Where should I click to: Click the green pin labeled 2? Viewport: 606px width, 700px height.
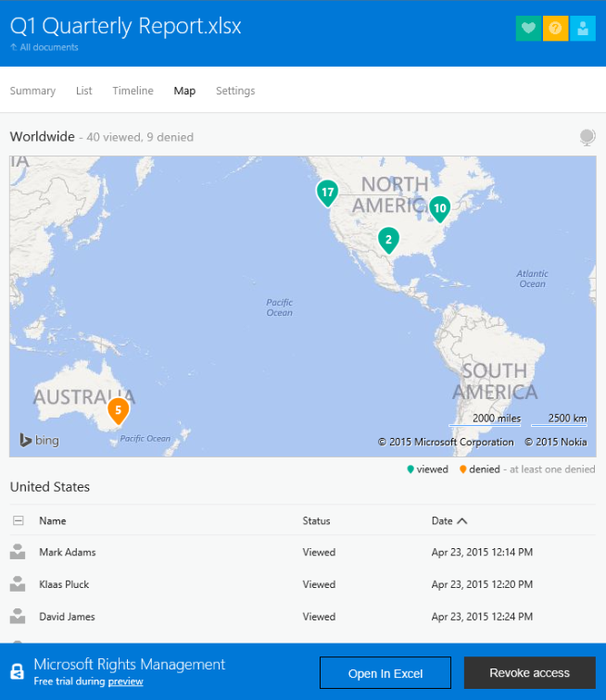(388, 240)
